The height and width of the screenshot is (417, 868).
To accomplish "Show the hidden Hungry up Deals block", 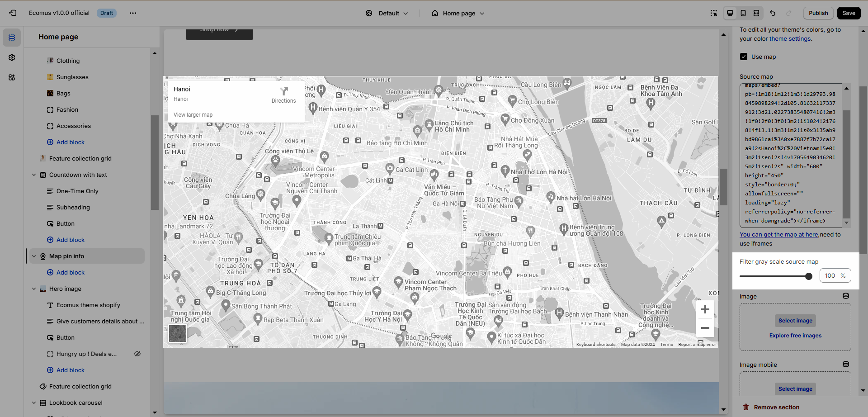I will [137, 354].
